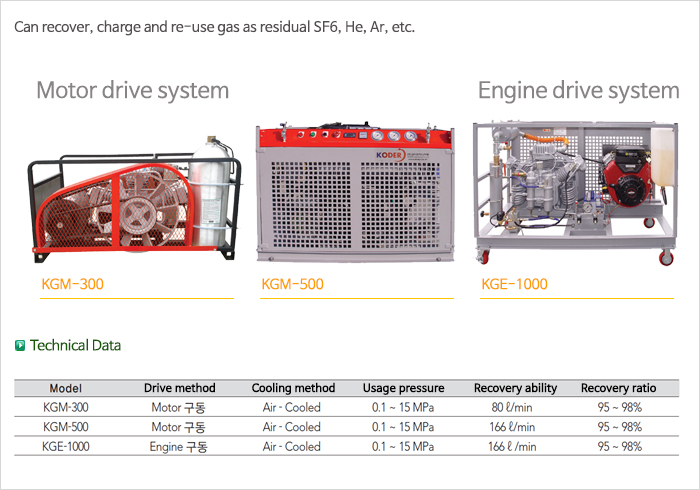The height and width of the screenshot is (490, 700).
Task: Click the Drive method column header
Action: [x=179, y=388]
